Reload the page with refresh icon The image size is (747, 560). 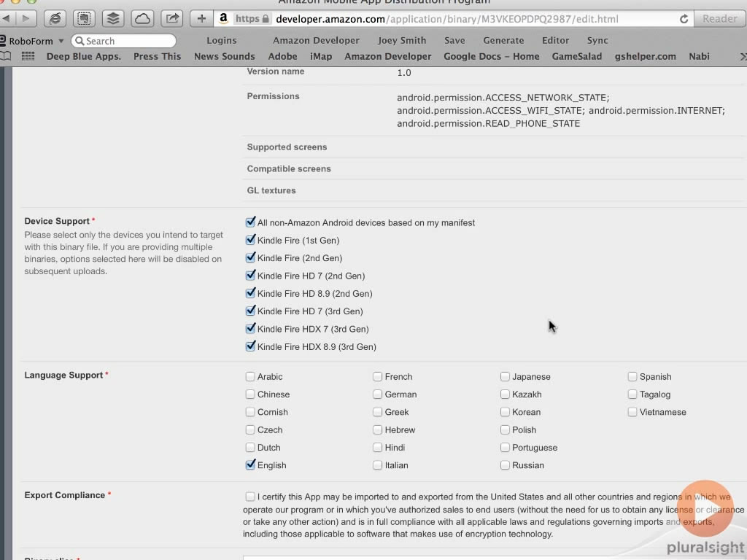coord(684,19)
